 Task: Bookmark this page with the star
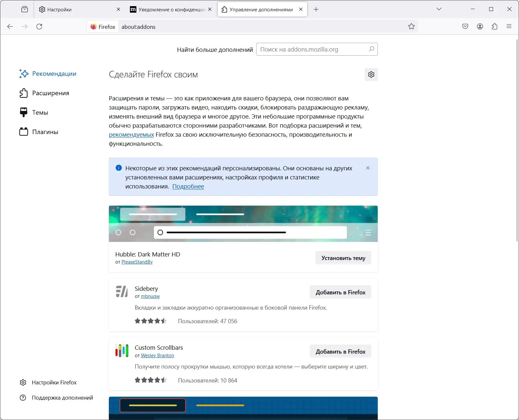point(411,27)
